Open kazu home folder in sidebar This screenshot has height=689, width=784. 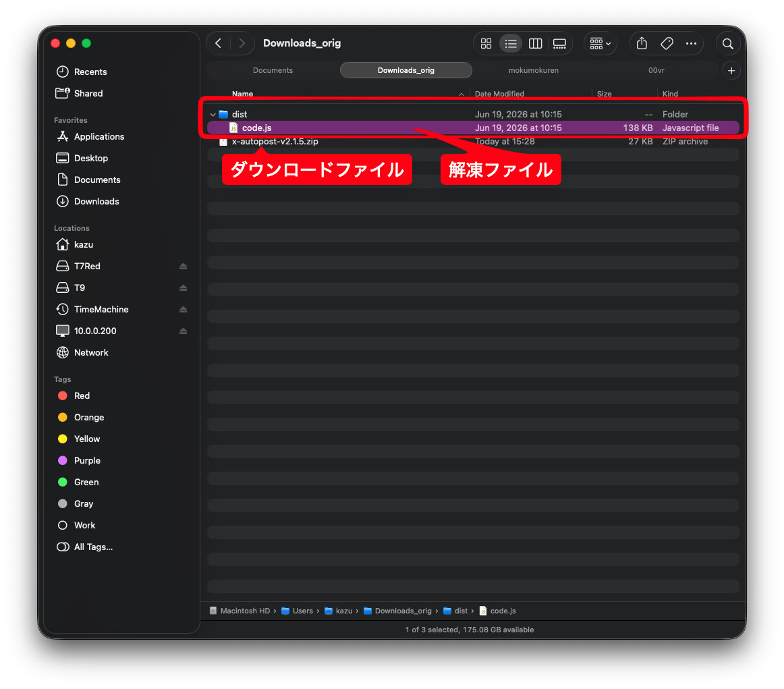(84, 244)
